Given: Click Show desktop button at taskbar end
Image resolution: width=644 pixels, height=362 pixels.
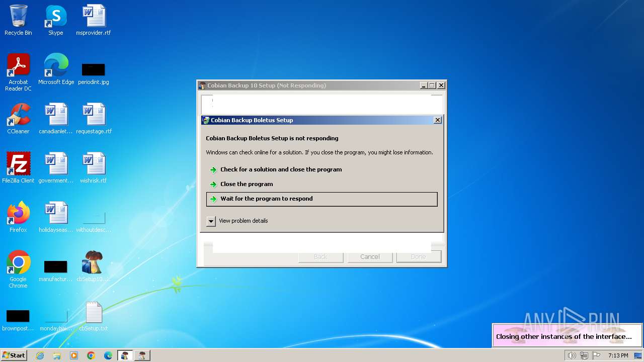Looking at the screenshot, I should click(638, 355).
